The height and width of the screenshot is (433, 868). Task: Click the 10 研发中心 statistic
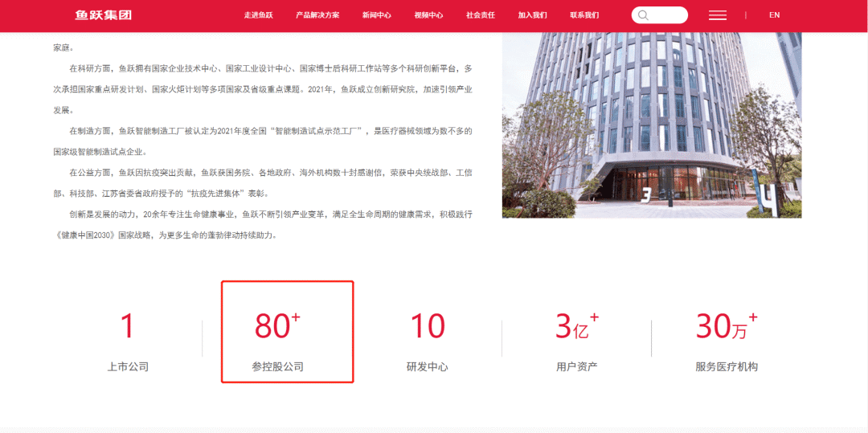(x=427, y=336)
